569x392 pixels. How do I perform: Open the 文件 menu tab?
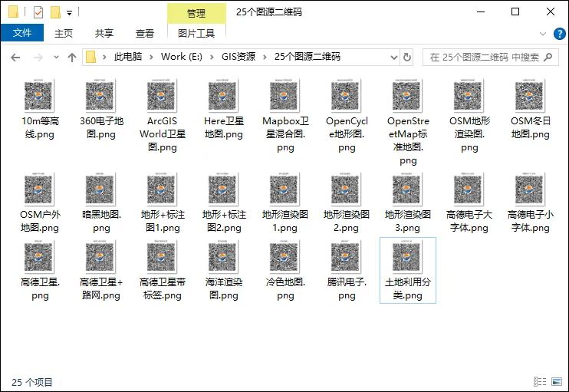[x=22, y=33]
